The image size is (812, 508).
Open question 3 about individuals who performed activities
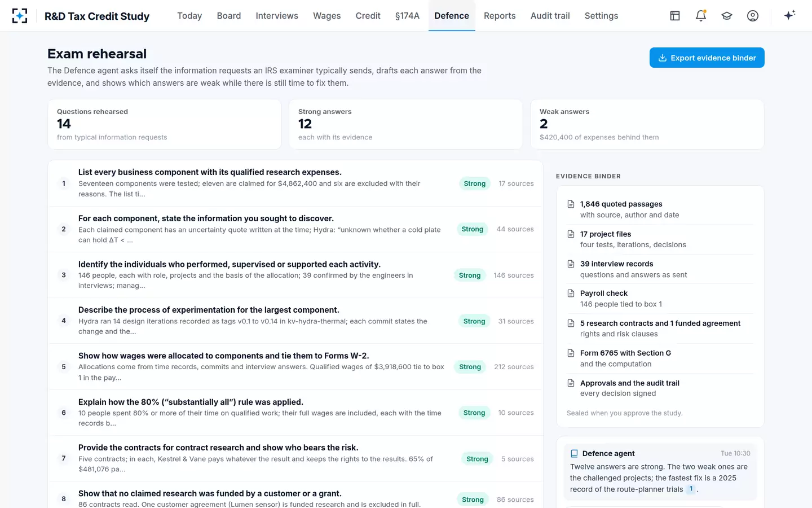[295, 275]
